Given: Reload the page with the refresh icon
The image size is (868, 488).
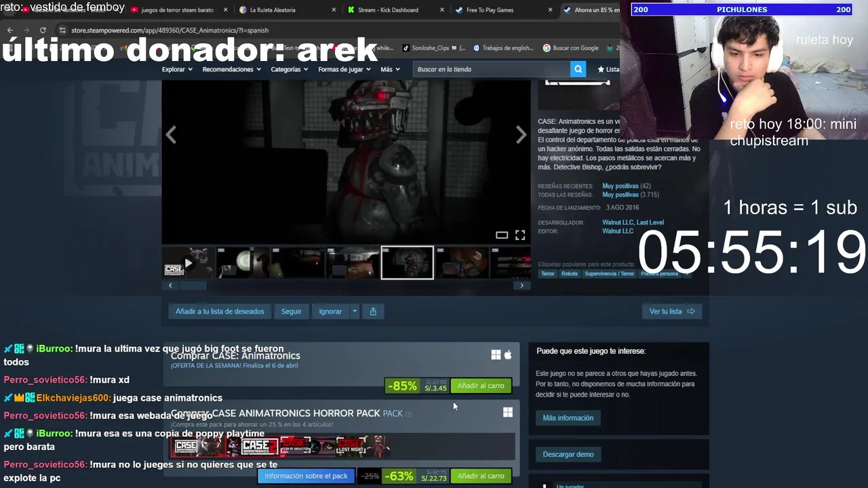Looking at the screenshot, I should [x=43, y=30].
